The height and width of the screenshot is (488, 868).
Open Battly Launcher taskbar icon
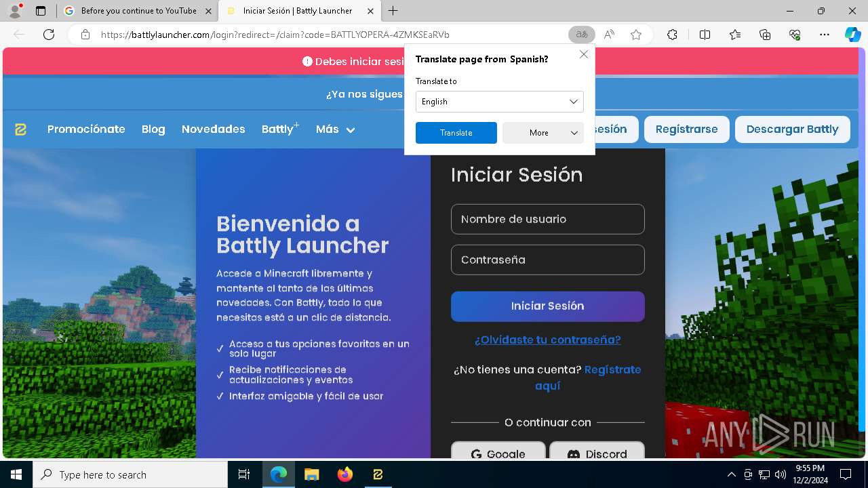pos(378,474)
